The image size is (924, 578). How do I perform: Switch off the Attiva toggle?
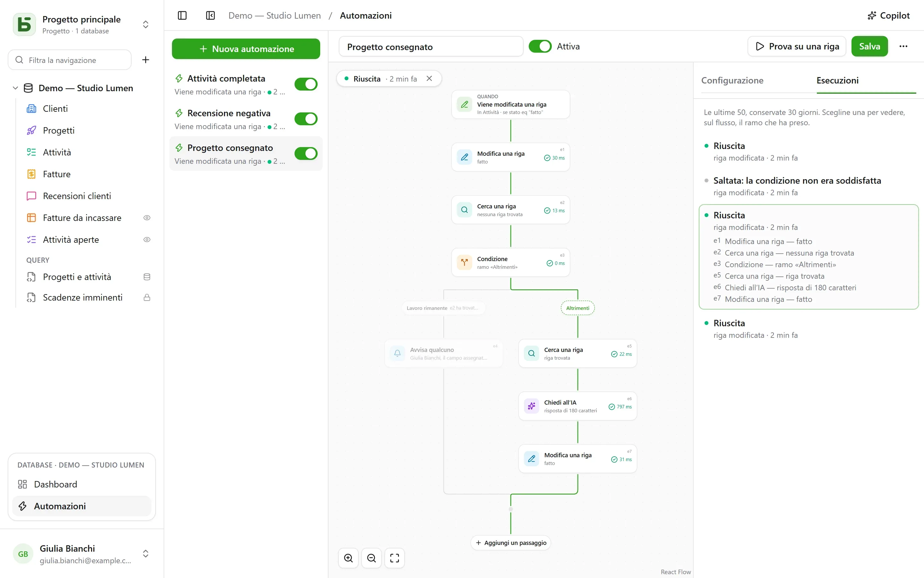tap(540, 46)
